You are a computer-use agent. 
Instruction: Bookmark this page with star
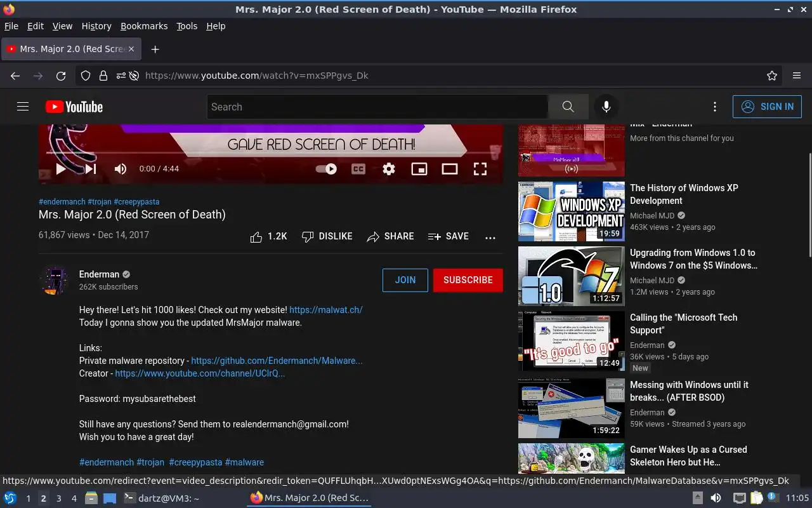[772, 76]
